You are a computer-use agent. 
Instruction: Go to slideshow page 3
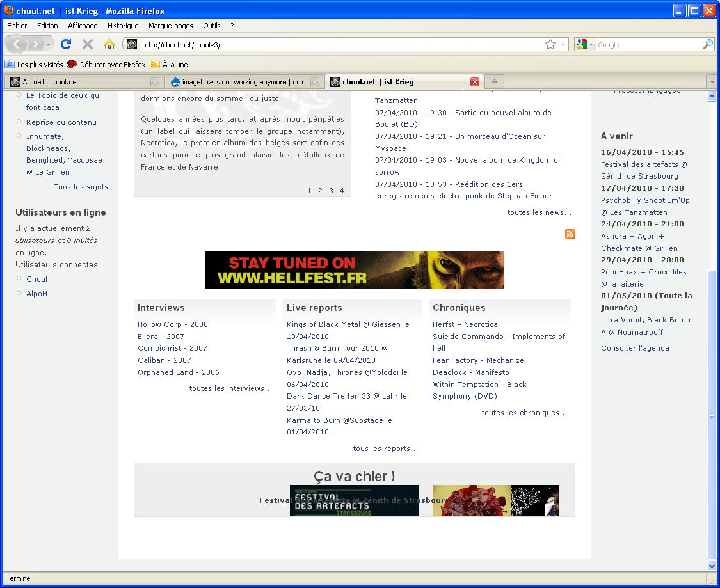pos(331,191)
